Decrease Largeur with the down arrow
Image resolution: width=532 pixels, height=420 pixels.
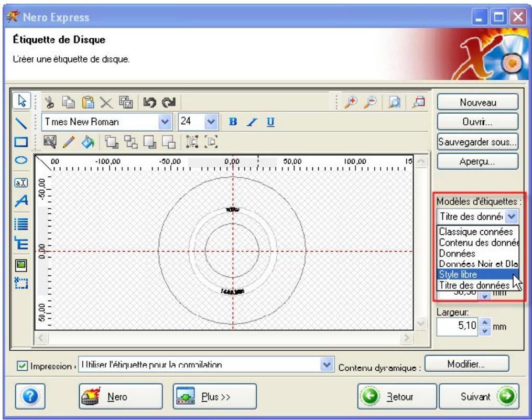click(x=485, y=331)
